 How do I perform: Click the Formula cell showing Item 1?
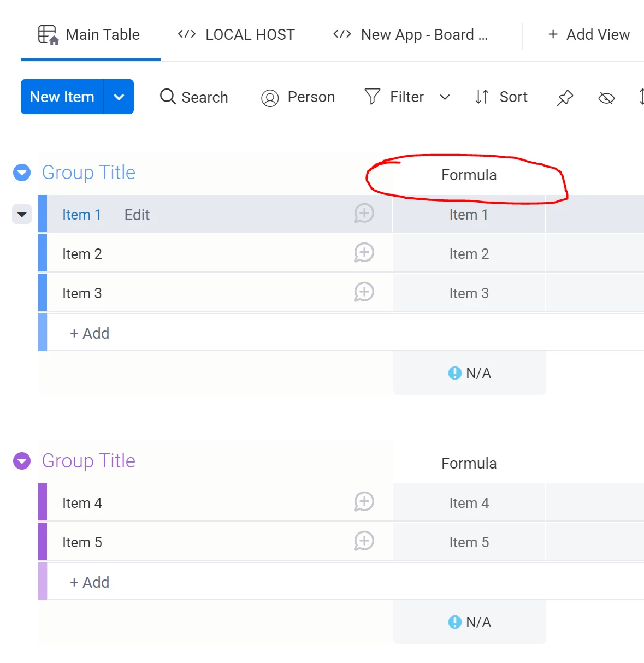469,215
